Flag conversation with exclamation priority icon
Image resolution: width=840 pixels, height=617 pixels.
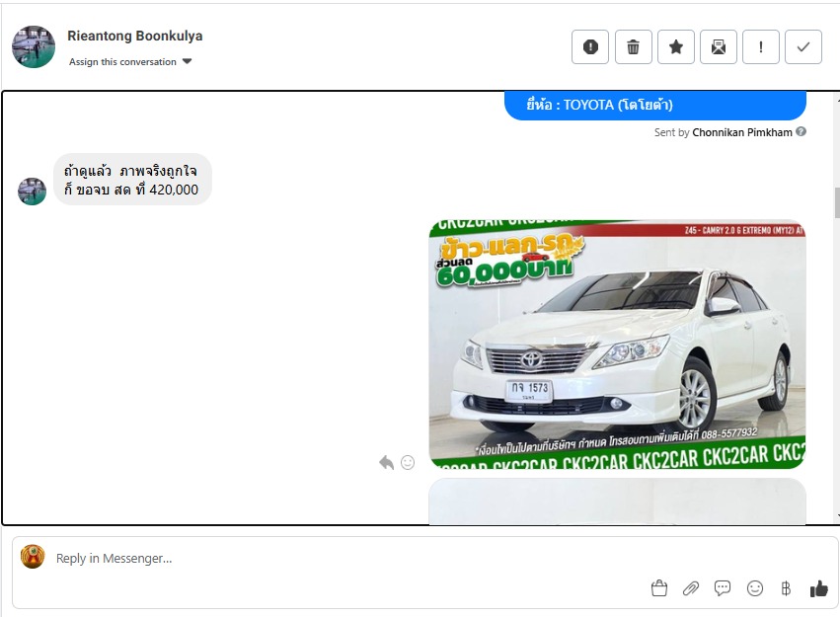coord(761,47)
